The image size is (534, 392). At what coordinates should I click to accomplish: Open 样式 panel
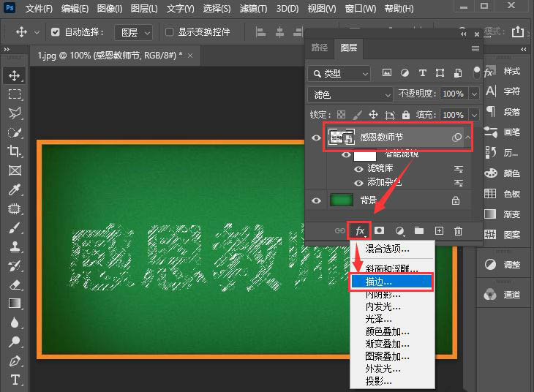coord(503,71)
